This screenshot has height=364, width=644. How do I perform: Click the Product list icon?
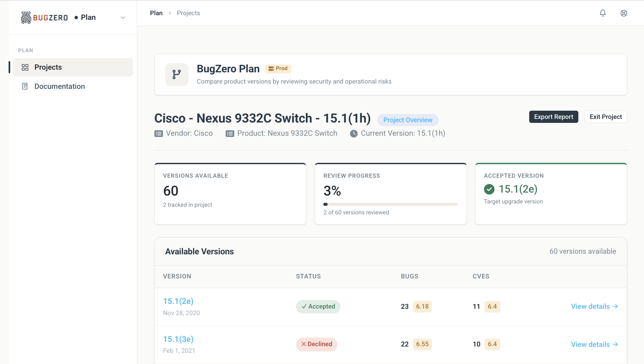click(x=230, y=134)
